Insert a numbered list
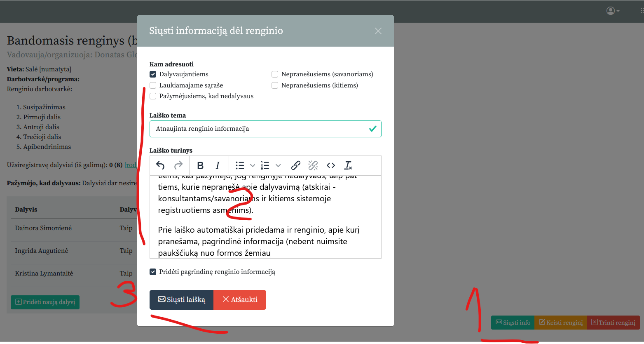This screenshot has width=644, height=344. click(x=265, y=165)
